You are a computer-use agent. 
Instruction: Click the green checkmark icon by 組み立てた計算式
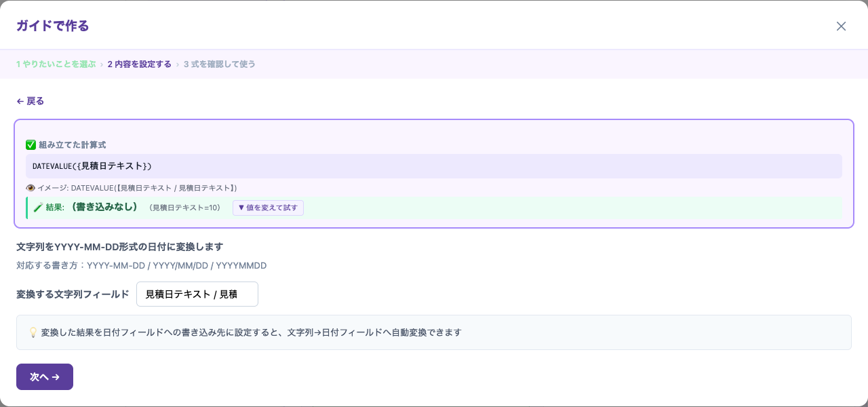pyautogui.click(x=31, y=145)
